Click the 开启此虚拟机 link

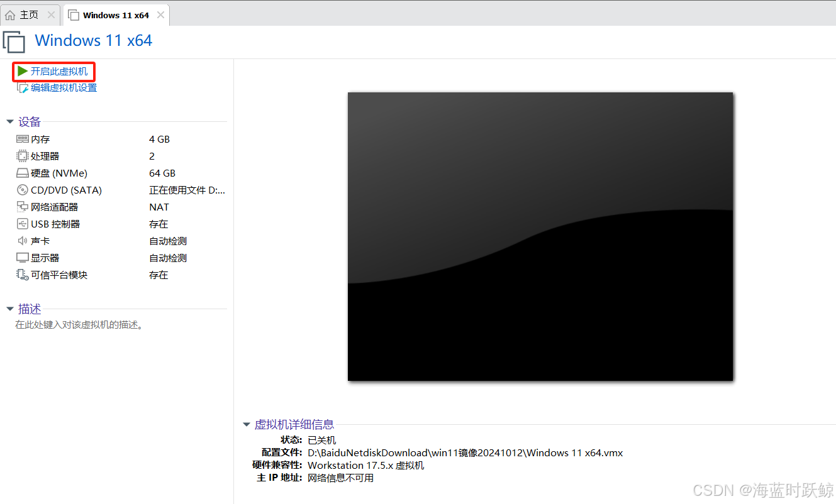click(59, 72)
